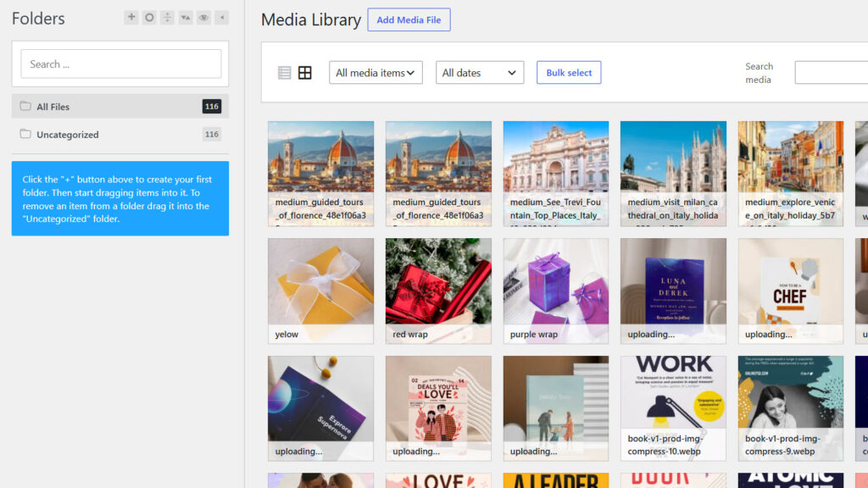Open the explore Venice image thumbnail

pyautogui.click(x=791, y=174)
